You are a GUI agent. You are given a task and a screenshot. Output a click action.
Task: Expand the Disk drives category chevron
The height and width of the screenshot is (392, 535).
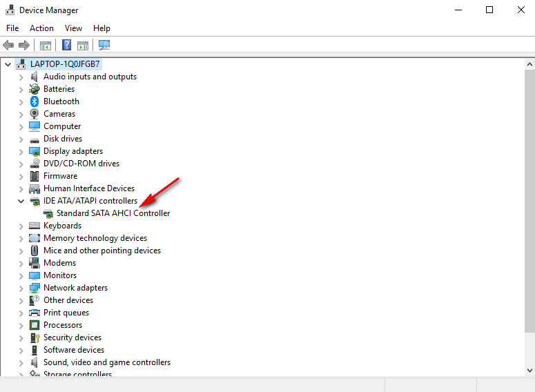[x=21, y=139]
